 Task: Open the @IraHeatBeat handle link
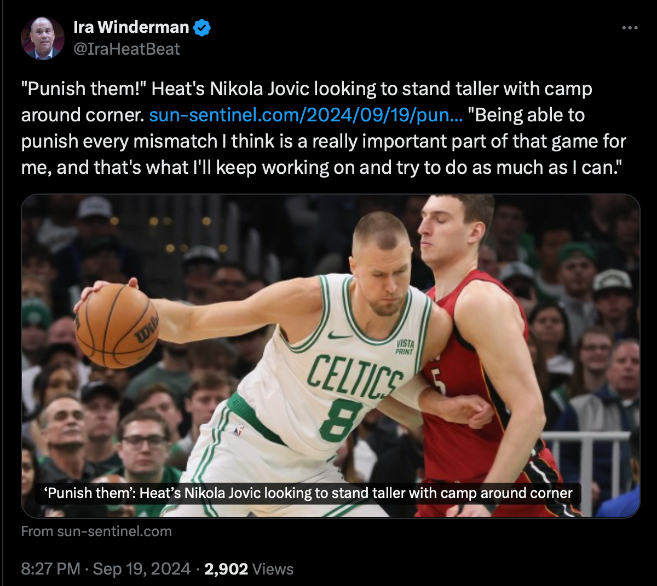127,49
